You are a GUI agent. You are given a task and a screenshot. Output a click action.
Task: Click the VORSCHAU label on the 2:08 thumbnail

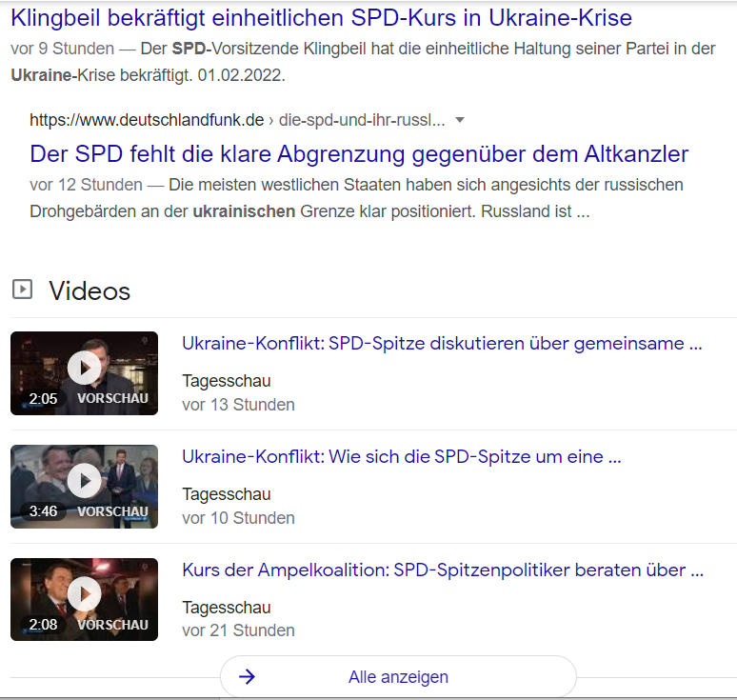[x=112, y=625]
